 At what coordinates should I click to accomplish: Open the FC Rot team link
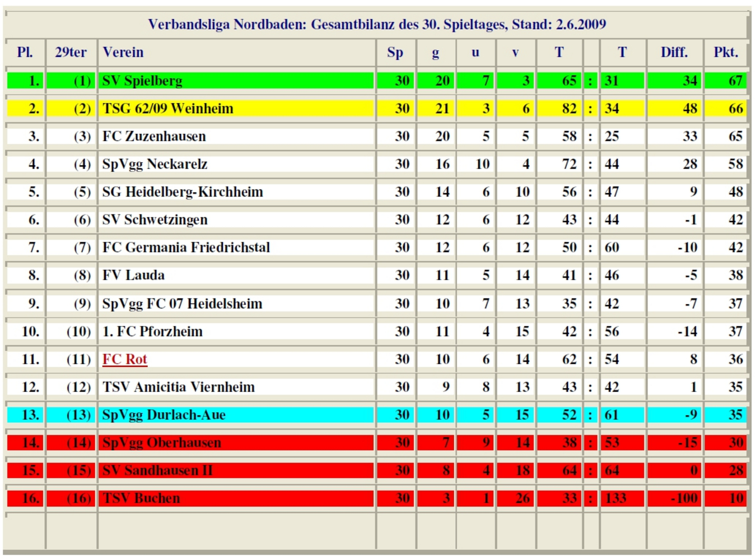124,359
